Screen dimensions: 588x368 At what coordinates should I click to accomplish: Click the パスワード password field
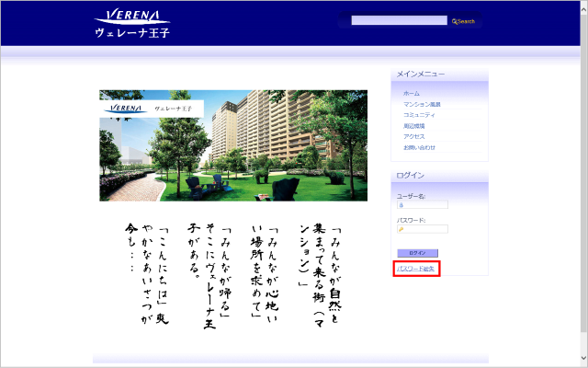423,229
